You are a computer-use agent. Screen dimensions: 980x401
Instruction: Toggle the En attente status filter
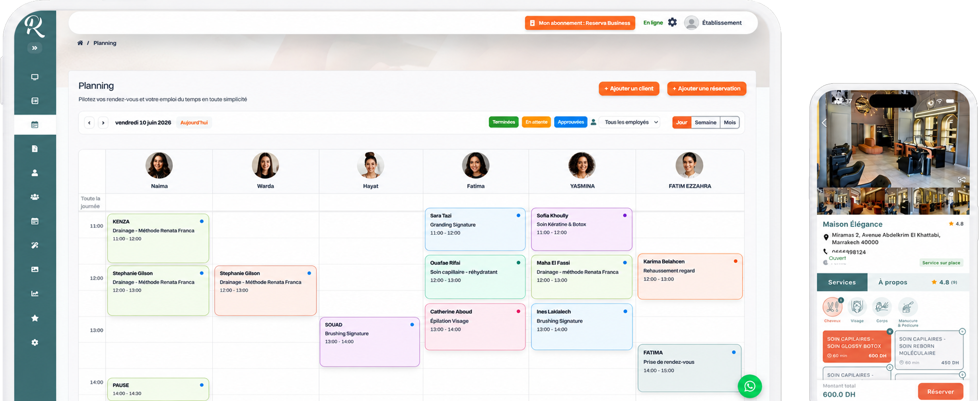pyautogui.click(x=536, y=122)
